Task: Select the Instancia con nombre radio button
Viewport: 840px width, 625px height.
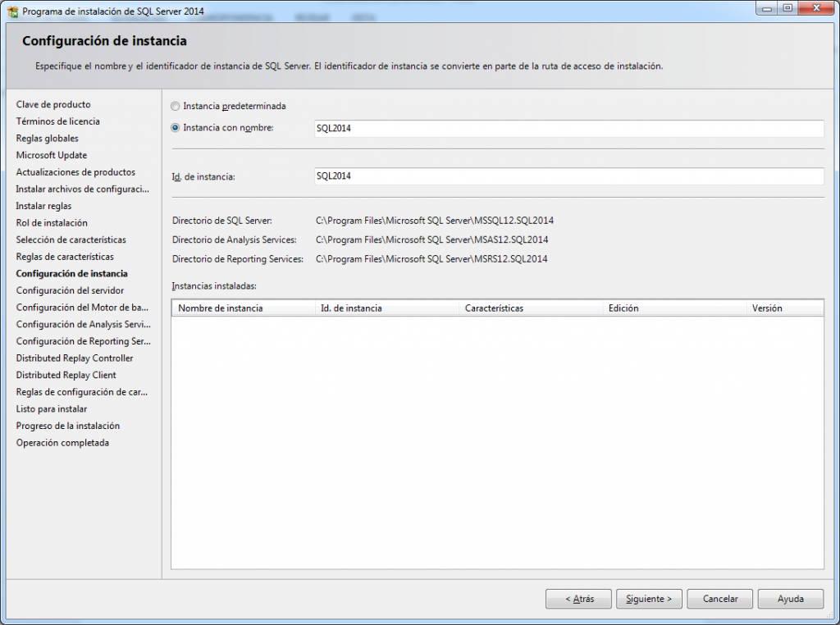Action: 176,127
